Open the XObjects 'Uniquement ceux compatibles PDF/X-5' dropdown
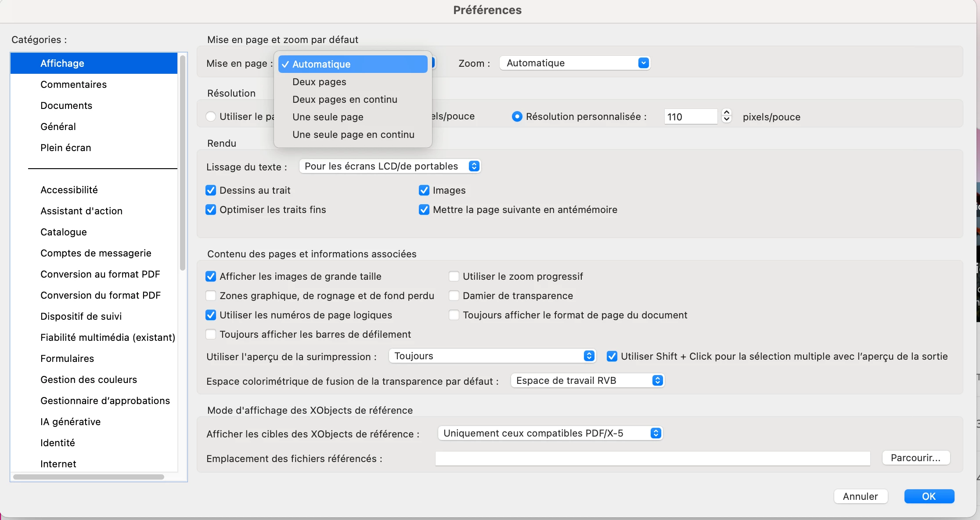This screenshot has width=980, height=520. pos(550,433)
